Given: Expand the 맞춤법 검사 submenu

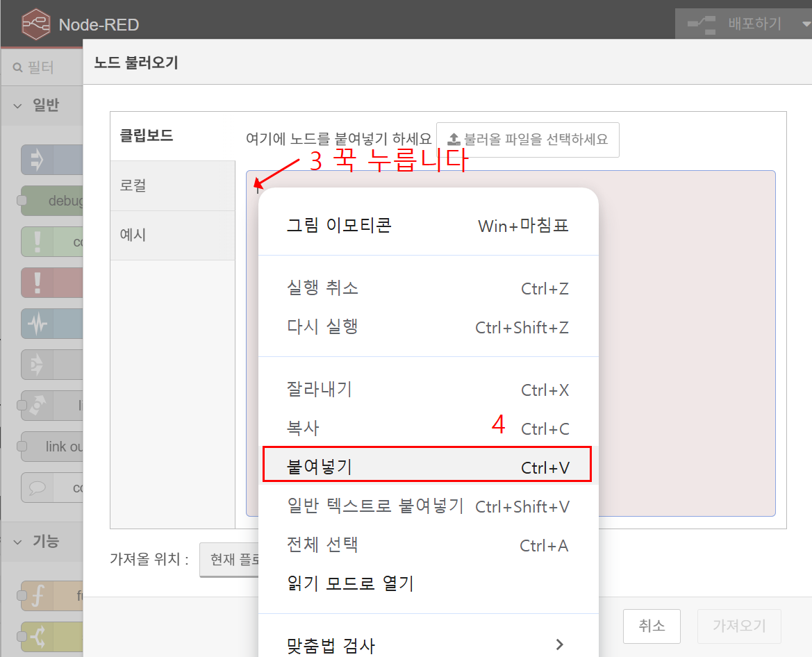Looking at the screenshot, I should pyautogui.click(x=559, y=645).
